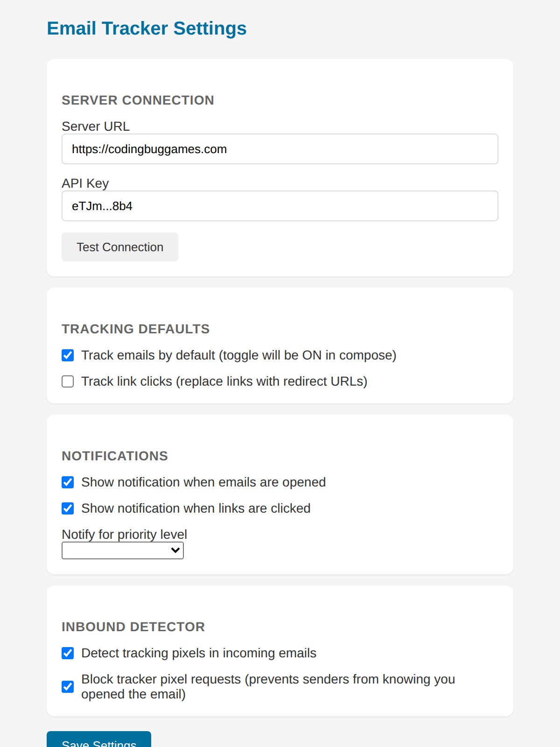Viewport: 560px width, 747px height.
Task: Disable notification when links are clicked
Action: 67,508
